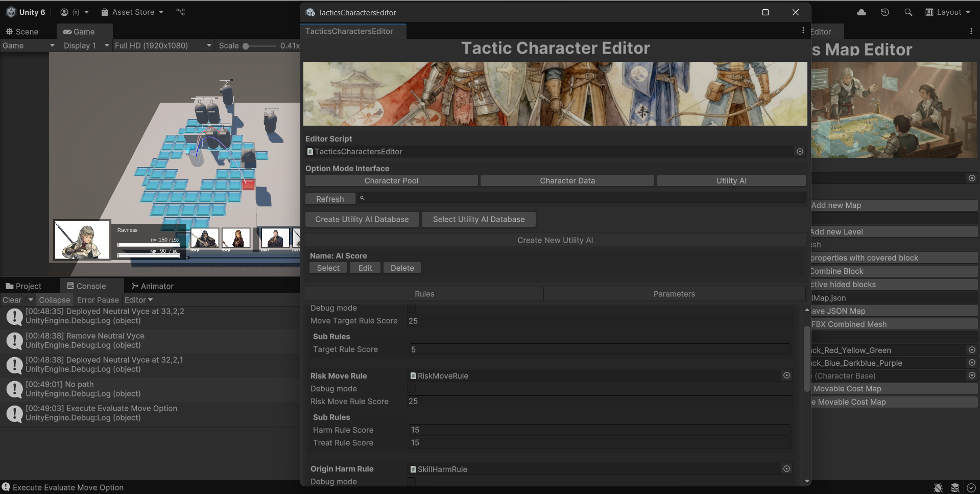Select the Rules tab
The image size is (980, 494).
point(424,294)
